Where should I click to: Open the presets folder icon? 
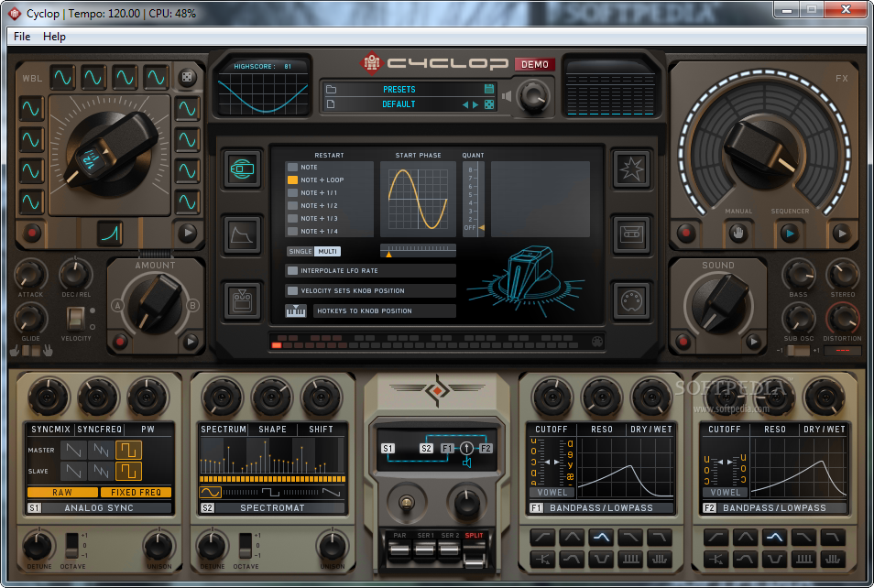pyautogui.click(x=331, y=89)
